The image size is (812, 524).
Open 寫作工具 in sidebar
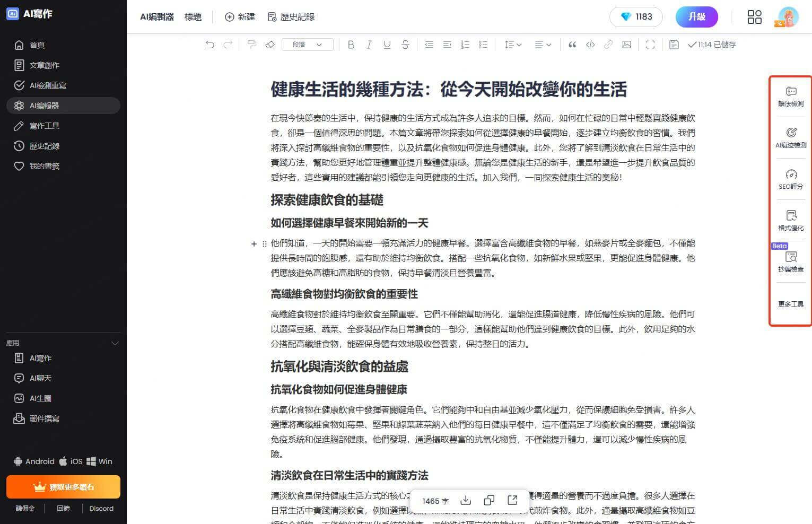[64, 126]
